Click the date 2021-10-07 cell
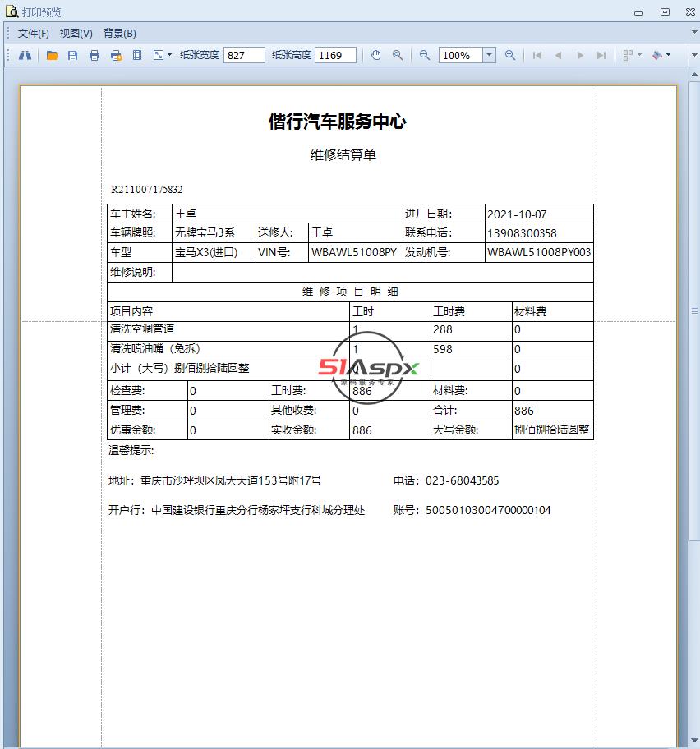Image resolution: width=700 pixels, height=749 pixels. 539,214
